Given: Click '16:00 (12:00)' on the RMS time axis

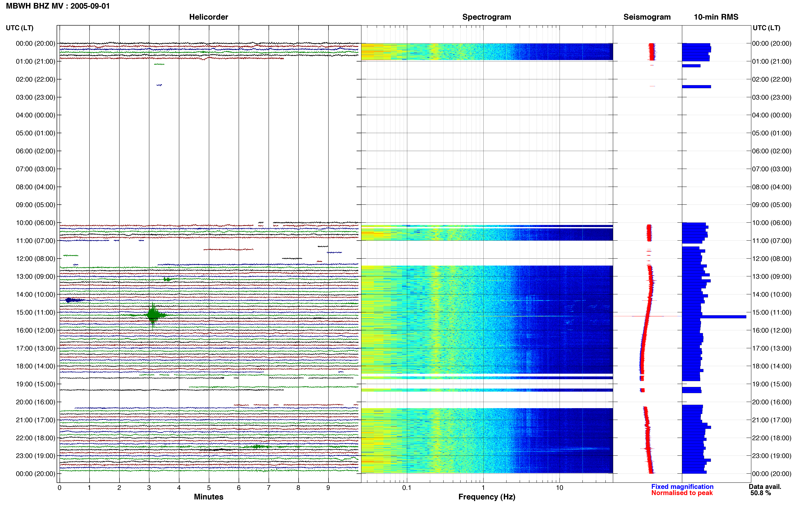Looking at the screenshot, I should [x=772, y=330].
